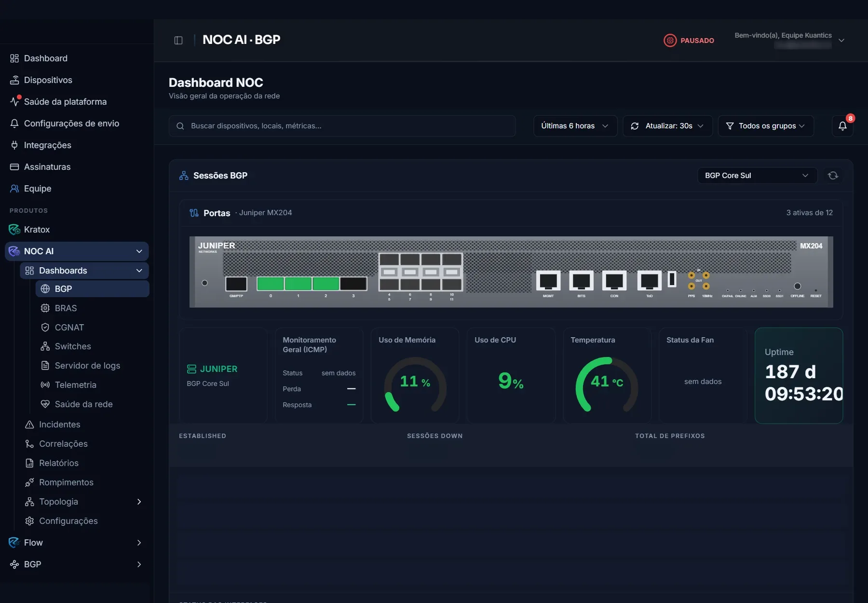Image resolution: width=868 pixels, height=603 pixels.
Task: Open the Atualizar: 30s refresh dropdown
Action: coord(668,126)
